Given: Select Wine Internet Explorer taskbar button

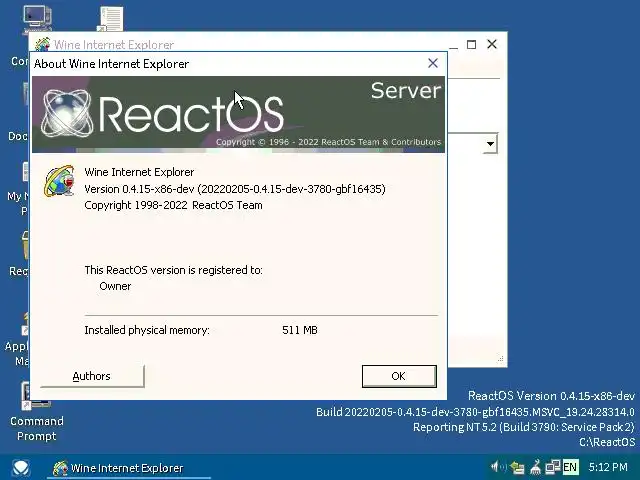Looking at the screenshot, I should [x=129, y=468].
